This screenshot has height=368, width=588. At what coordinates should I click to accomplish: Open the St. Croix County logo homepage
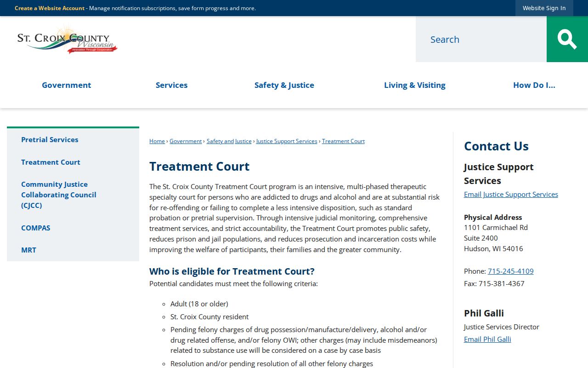[x=68, y=40]
